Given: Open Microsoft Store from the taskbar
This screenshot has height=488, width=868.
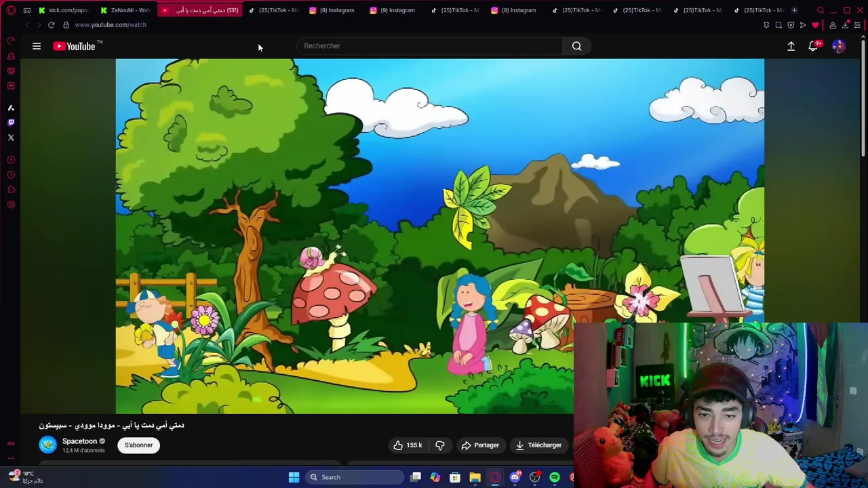Looking at the screenshot, I should click(455, 477).
